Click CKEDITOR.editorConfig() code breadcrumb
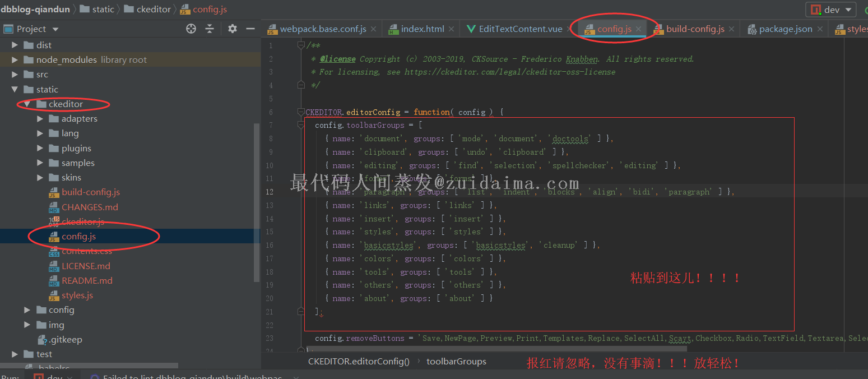Image resolution: width=868 pixels, height=379 pixels. [x=359, y=362]
